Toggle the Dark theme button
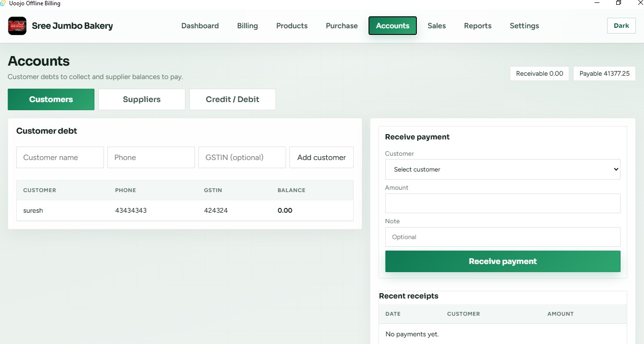644x344 pixels. [621, 26]
